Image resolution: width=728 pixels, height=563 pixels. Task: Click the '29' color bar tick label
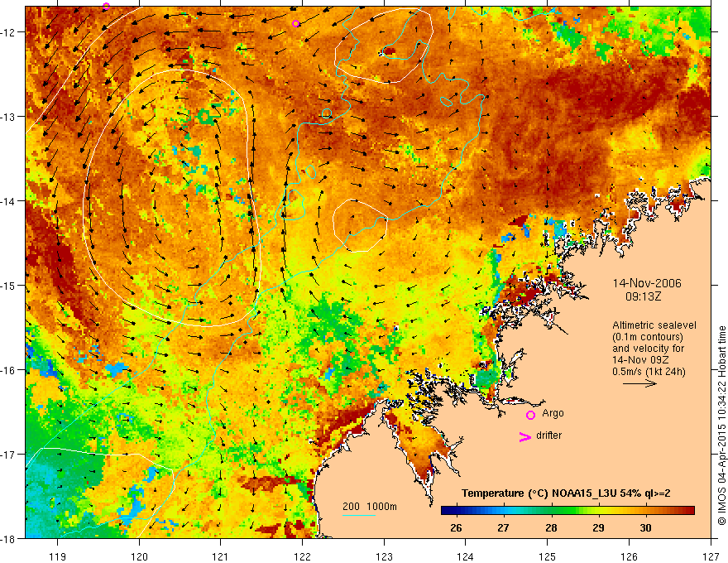pyautogui.click(x=598, y=527)
